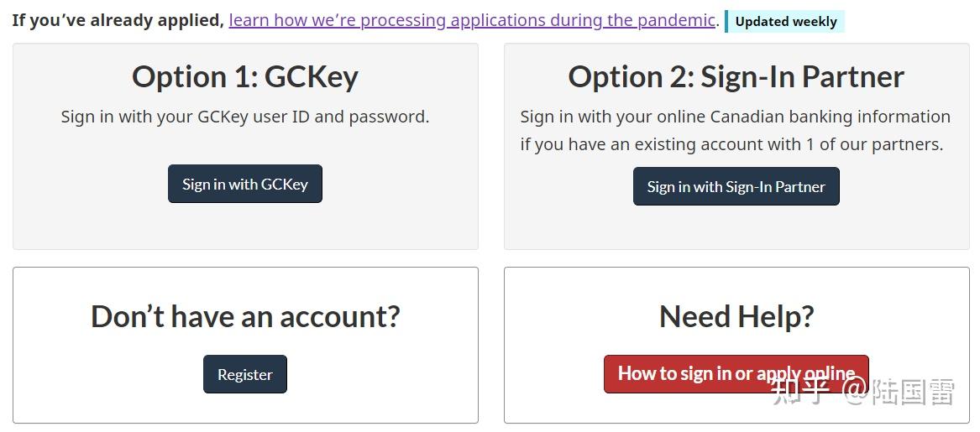This screenshot has height=432, width=980.
Task: Click the existing account with partners line
Action: pos(731,144)
